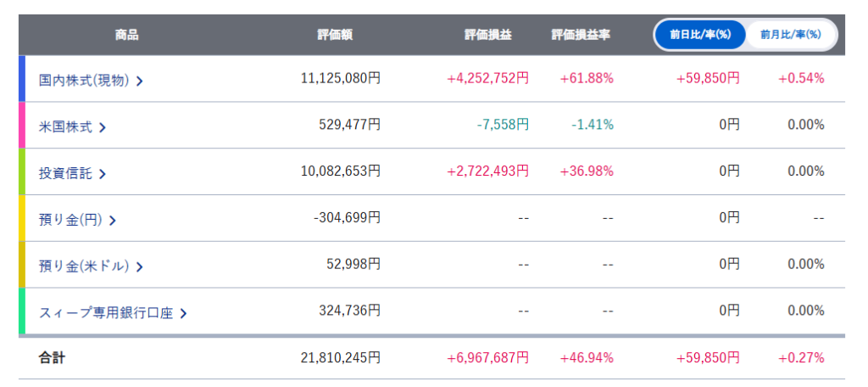This screenshot has width=868, height=387.
Task: Click the 評価損益 column header
Action: (x=487, y=35)
